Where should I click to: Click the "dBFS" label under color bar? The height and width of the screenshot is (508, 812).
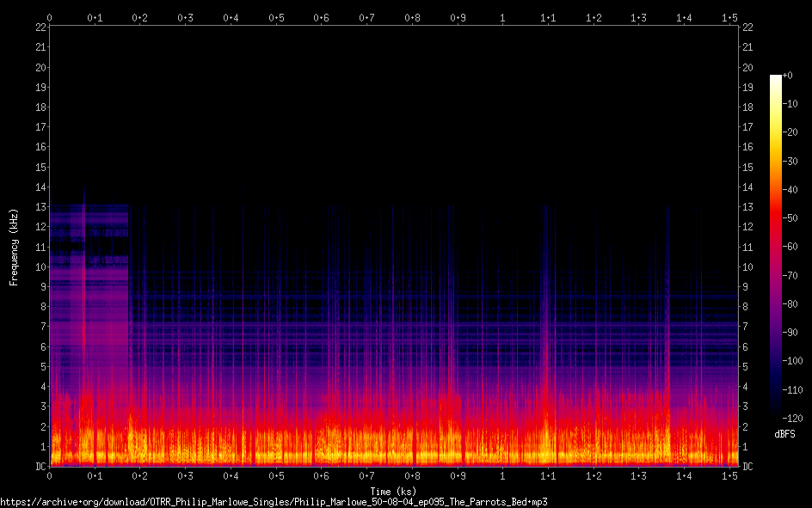coord(784,434)
